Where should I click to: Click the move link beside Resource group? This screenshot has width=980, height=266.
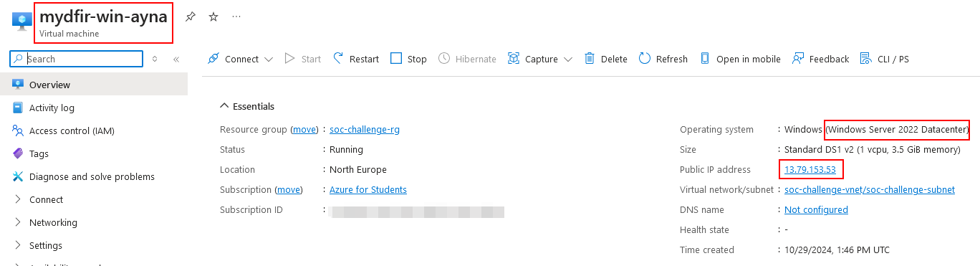304,130
